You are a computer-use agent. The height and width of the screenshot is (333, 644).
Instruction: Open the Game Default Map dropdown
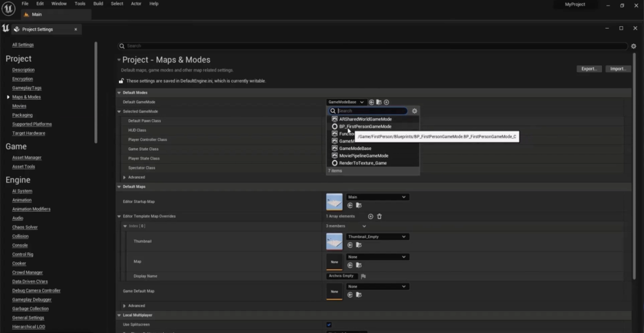[378, 287]
